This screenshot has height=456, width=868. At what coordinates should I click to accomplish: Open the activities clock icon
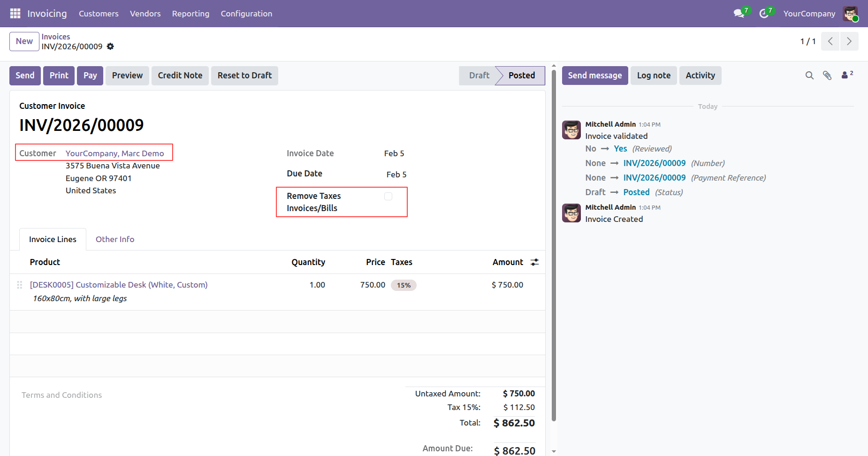[764, 14]
